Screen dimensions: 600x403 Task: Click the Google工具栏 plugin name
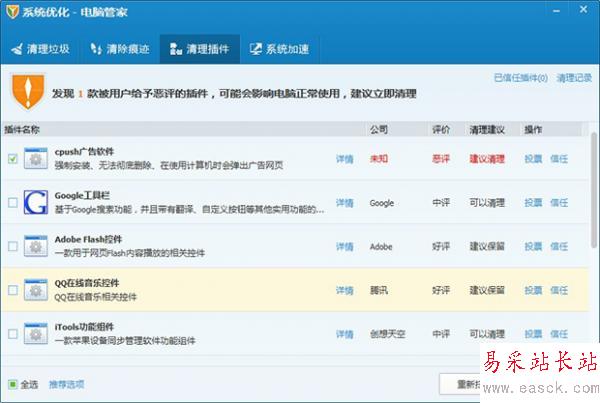tap(82, 196)
